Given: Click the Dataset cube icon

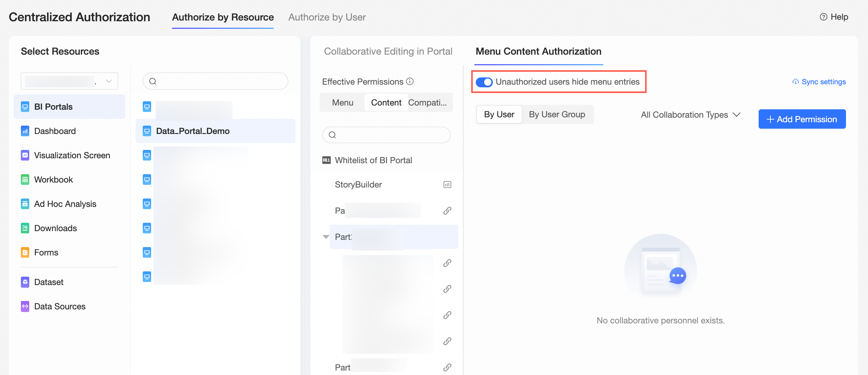Looking at the screenshot, I should [x=25, y=282].
